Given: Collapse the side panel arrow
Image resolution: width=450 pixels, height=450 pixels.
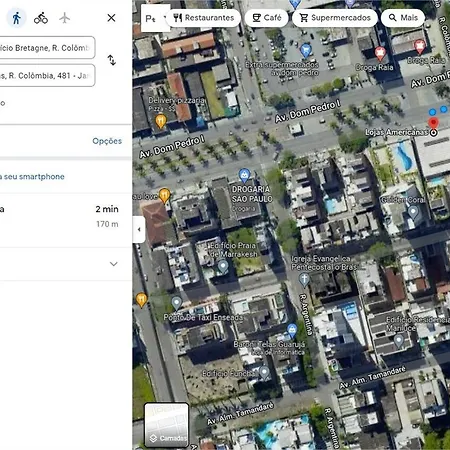Looking at the screenshot, I should click(139, 229).
